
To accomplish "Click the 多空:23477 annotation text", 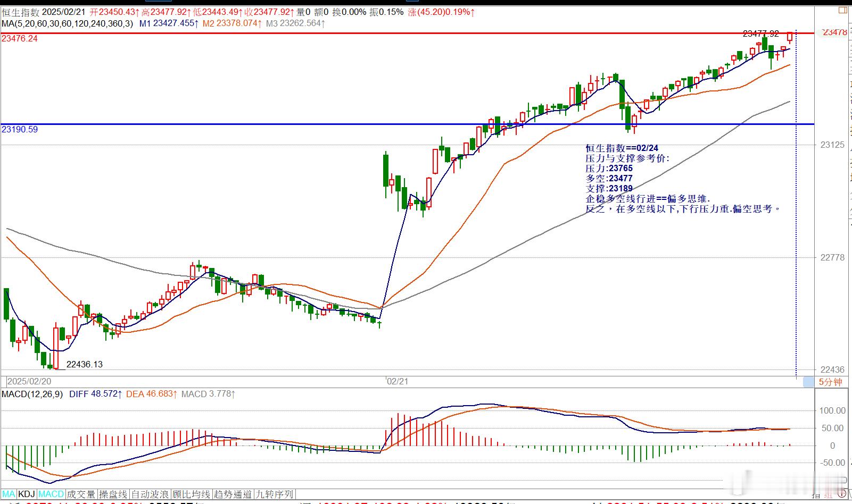I will point(609,178).
